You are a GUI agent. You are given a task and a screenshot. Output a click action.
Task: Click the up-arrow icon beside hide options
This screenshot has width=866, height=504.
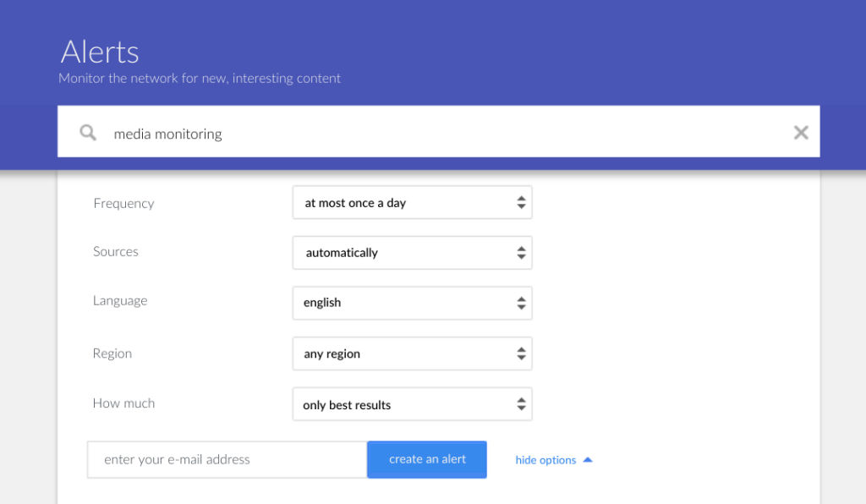click(x=588, y=459)
